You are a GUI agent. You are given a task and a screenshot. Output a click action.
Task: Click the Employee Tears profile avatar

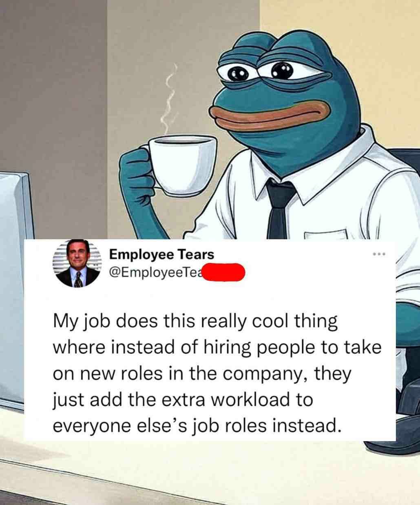coord(78,263)
